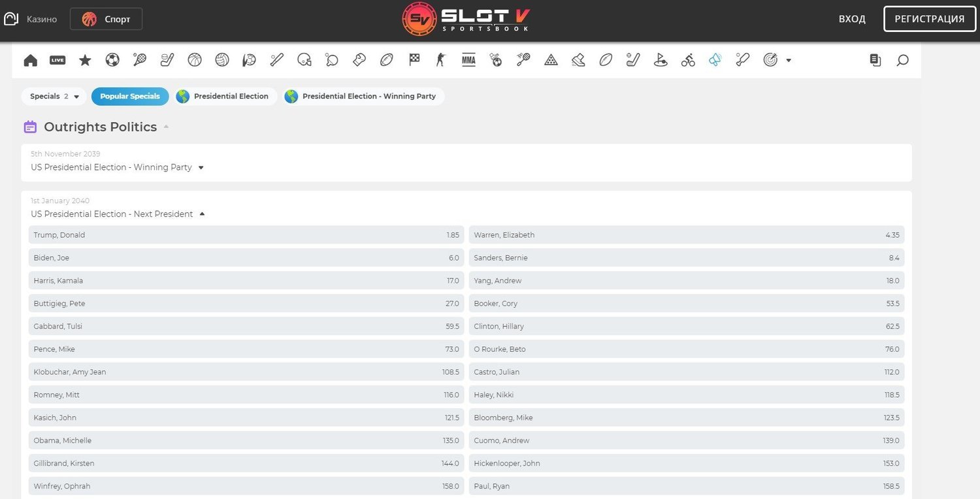
Task: Select the tennis racket icon
Action: (x=140, y=60)
